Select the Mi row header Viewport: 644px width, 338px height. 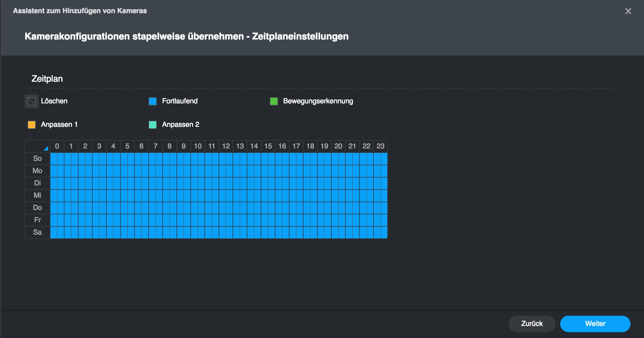(x=38, y=195)
